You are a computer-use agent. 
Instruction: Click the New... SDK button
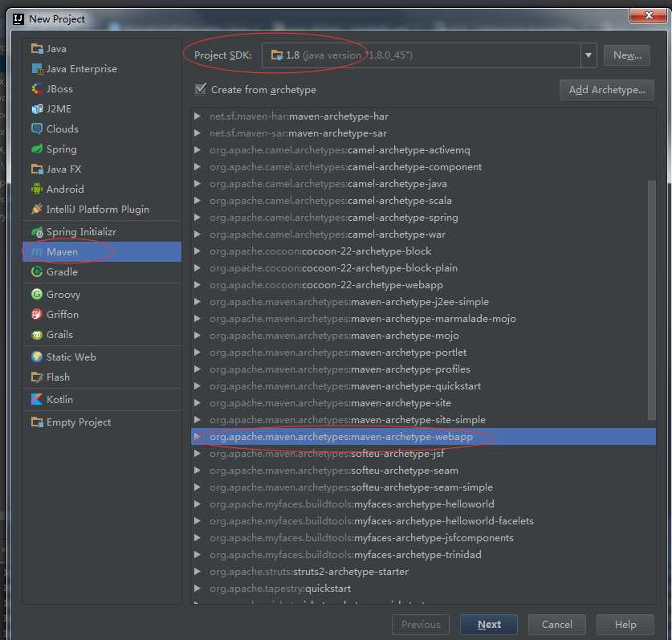click(627, 55)
